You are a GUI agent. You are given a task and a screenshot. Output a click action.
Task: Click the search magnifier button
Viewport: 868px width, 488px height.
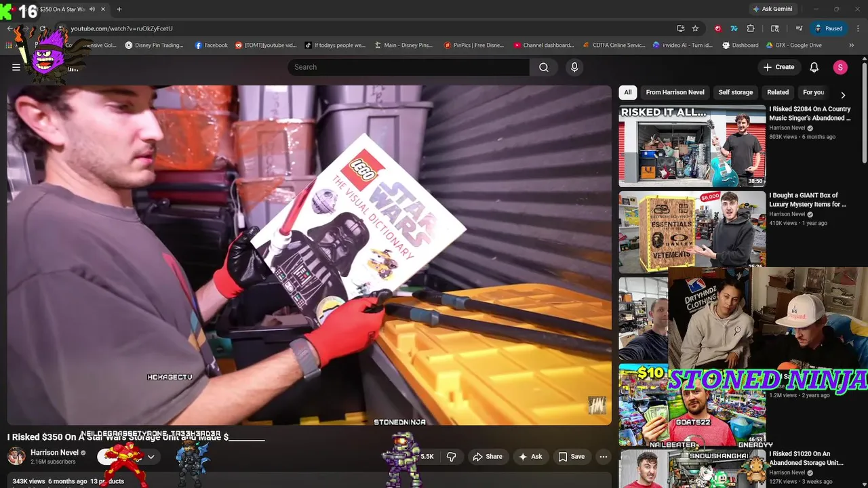tap(544, 67)
